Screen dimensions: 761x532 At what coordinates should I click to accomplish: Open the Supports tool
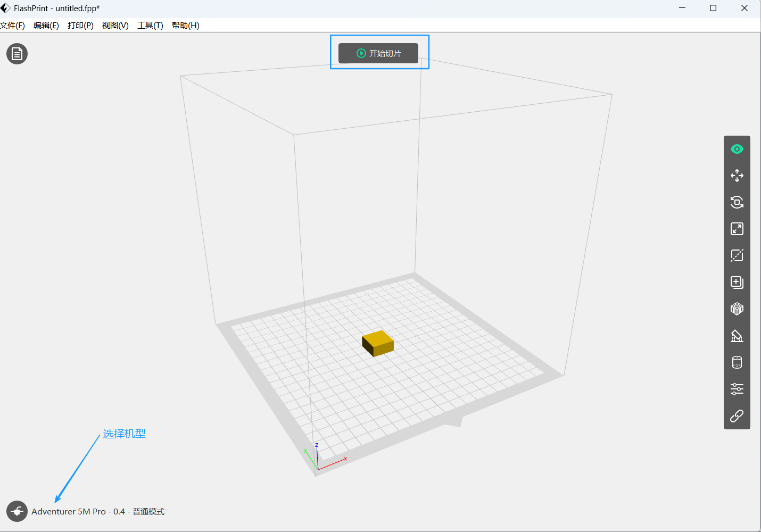click(x=737, y=336)
